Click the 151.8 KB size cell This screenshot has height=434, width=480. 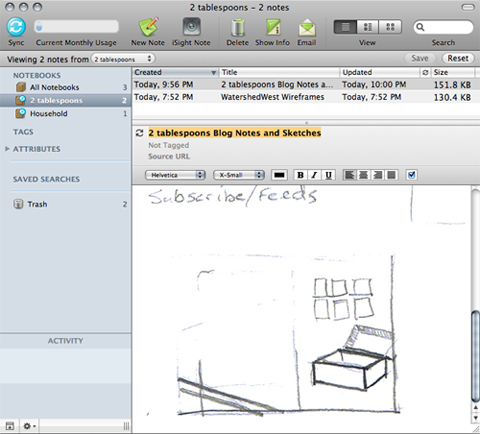click(x=452, y=85)
